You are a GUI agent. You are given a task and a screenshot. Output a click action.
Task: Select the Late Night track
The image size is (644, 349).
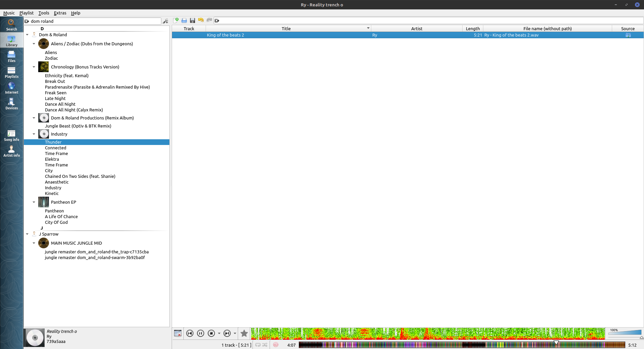pos(55,98)
